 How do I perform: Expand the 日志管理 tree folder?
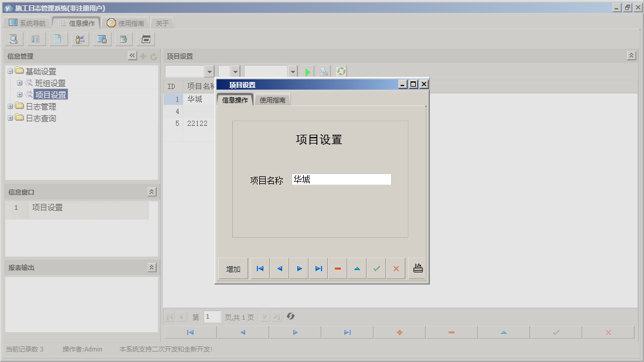click(9, 107)
